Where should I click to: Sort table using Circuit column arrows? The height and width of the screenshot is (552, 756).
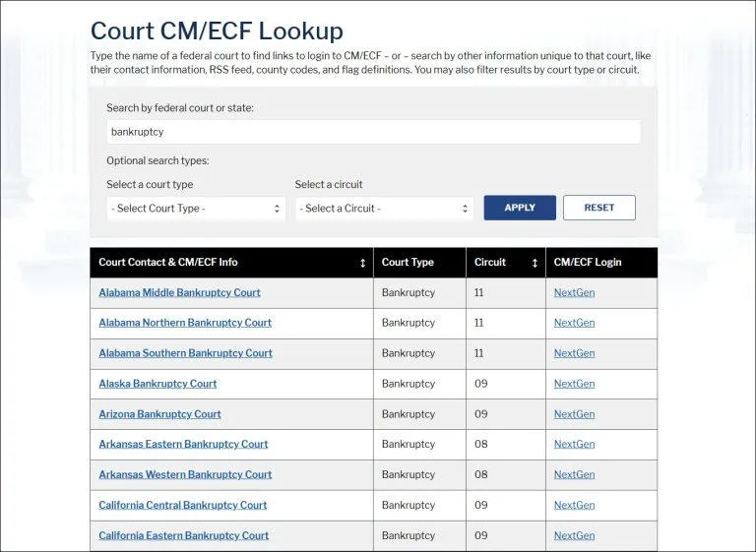pos(535,263)
